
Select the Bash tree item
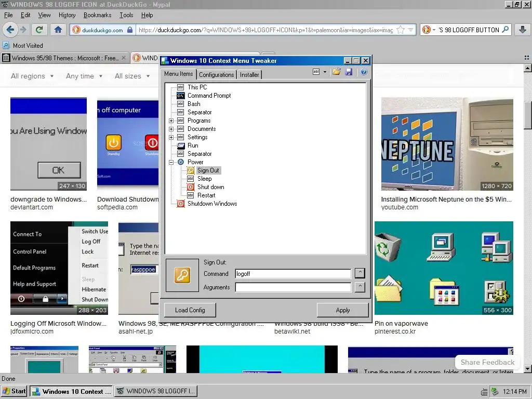(194, 104)
